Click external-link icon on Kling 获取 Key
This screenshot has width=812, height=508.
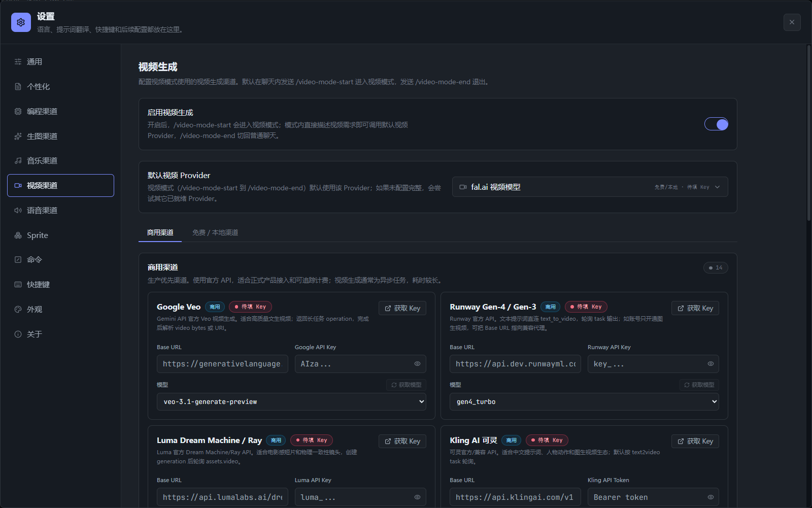(x=681, y=442)
